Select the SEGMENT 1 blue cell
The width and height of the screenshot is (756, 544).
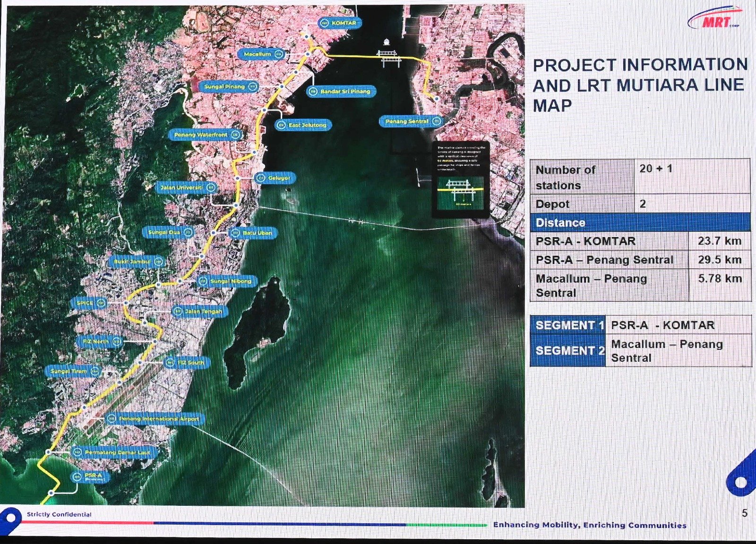[x=567, y=325]
